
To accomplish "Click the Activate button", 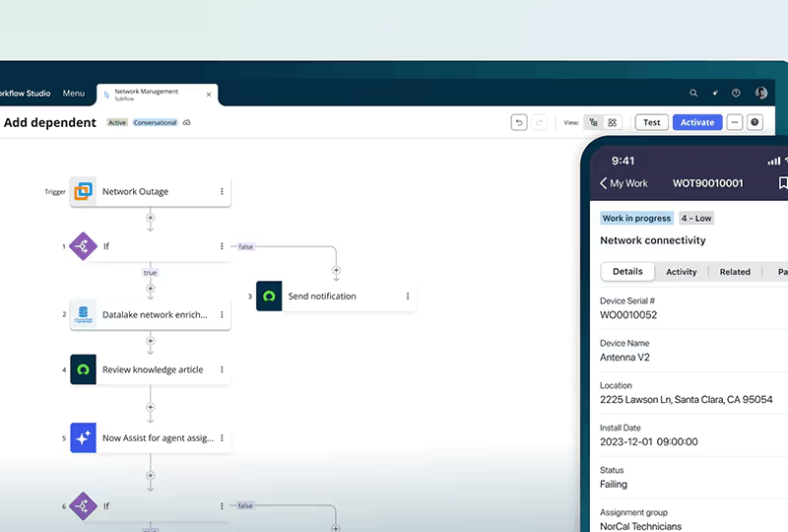I will (697, 122).
